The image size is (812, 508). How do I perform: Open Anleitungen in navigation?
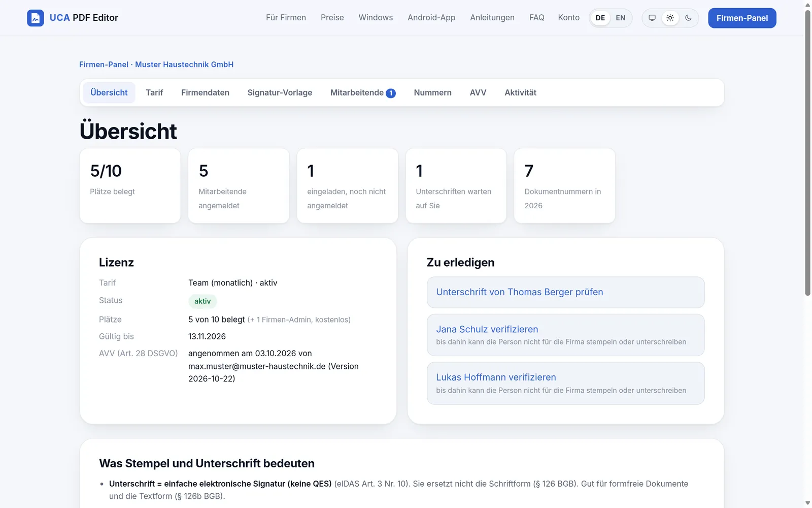click(492, 18)
